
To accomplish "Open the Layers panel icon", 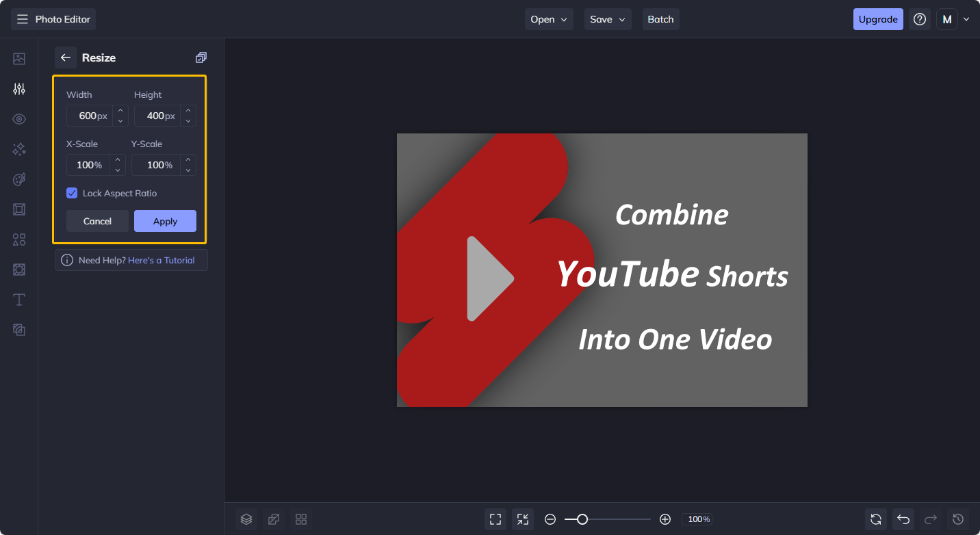I will pyautogui.click(x=246, y=519).
